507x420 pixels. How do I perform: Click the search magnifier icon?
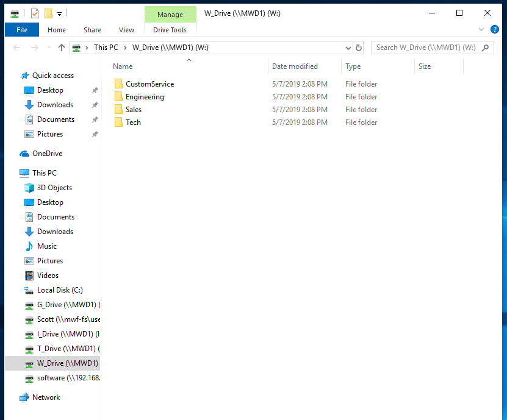(x=486, y=48)
